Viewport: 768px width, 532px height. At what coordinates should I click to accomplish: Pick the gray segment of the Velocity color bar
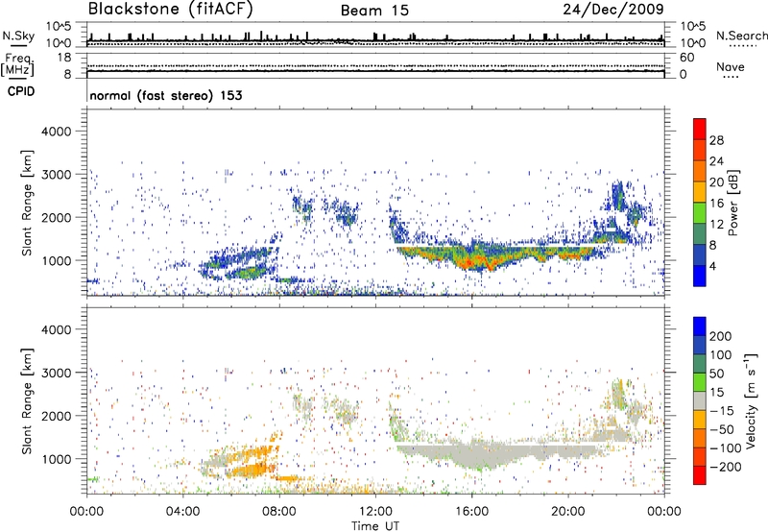click(x=700, y=401)
